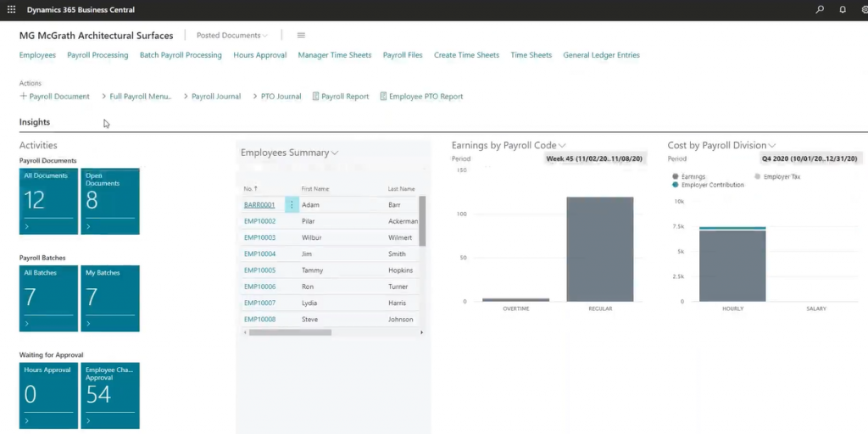868x434 pixels.
Task: Go to General Ledger Entries
Action: tap(601, 55)
